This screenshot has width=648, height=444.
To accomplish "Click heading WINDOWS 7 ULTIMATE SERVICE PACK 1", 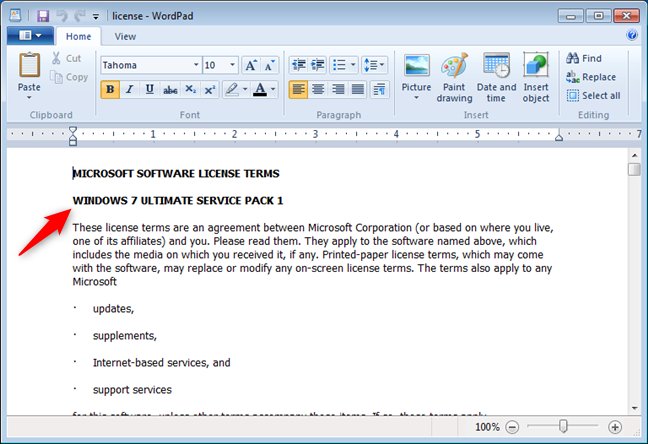I will coord(178,201).
